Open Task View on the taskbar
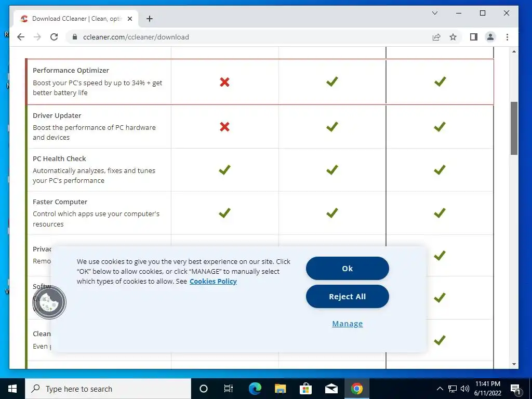Viewport: 532px width, 399px height. 229,389
